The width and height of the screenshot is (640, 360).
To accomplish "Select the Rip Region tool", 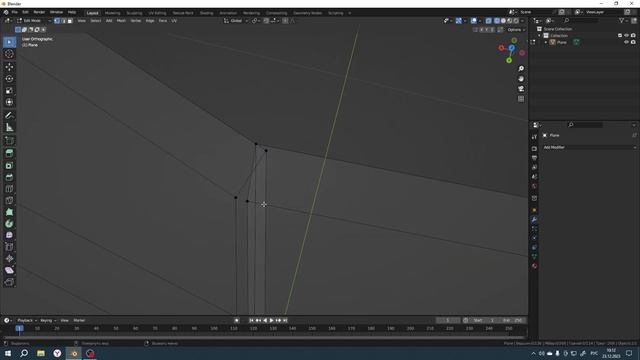I will click(x=9, y=282).
